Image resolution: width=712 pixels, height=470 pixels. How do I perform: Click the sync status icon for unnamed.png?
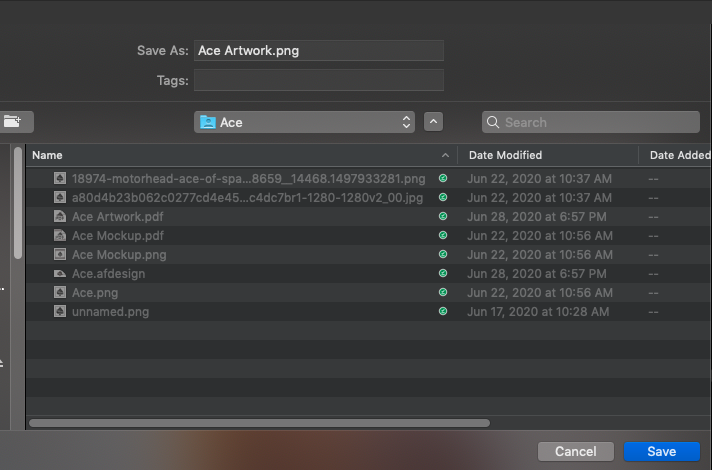pyautogui.click(x=443, y=312)
